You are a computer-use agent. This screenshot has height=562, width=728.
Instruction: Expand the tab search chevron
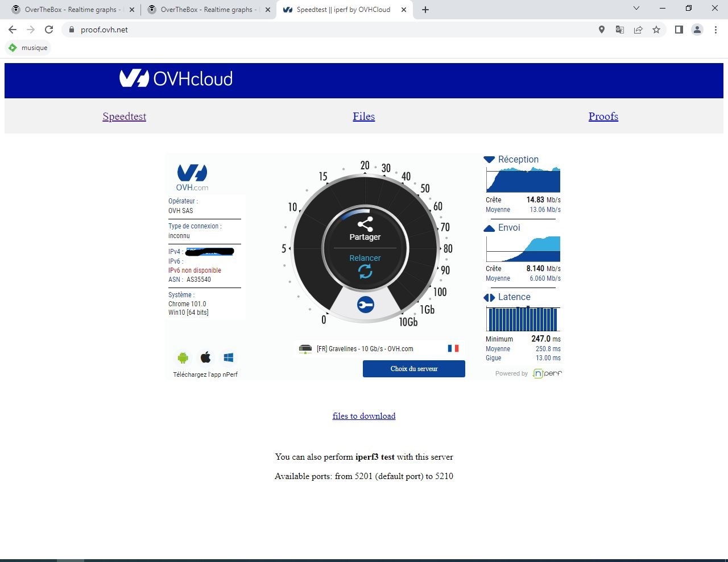636,9
